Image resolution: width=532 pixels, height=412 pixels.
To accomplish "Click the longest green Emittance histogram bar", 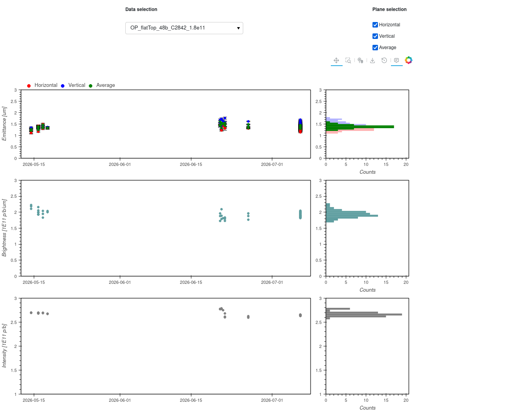I will (360, 127).
